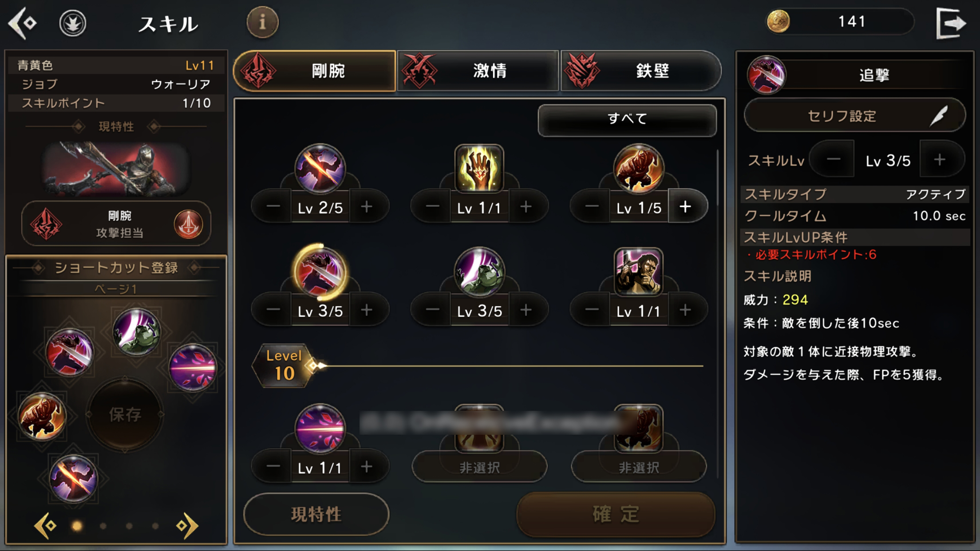Go to previous shortcut page arrow
The image size is (980, 551).
click(46, 526)
